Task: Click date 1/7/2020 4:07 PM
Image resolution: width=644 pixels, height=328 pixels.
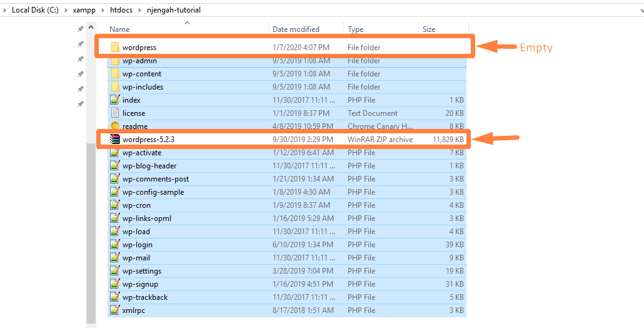Action: [x=301, y=48]
